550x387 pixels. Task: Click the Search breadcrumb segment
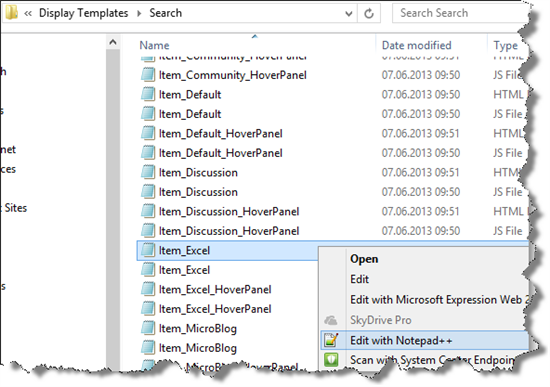point(166,13)
